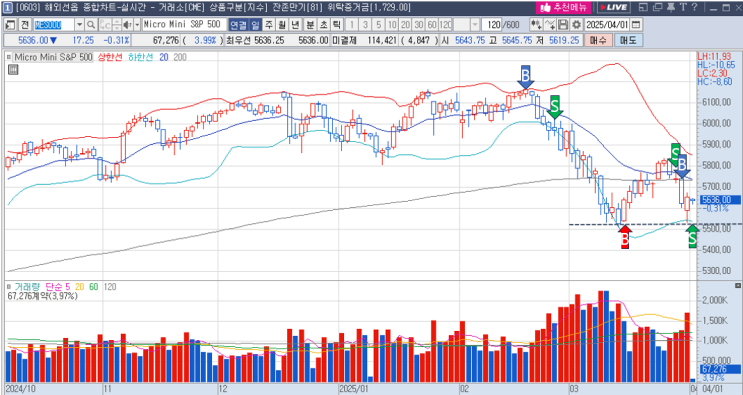This screenshot has height=395, width=743.
Task: Click the overlapping windows icon in title bar
Action: click(x=657, y=8)
